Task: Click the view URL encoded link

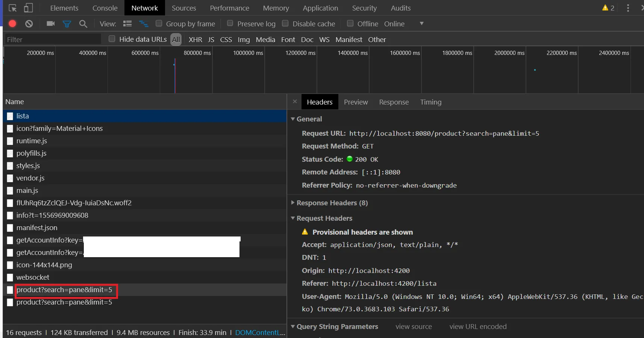Action: [478, 326]
